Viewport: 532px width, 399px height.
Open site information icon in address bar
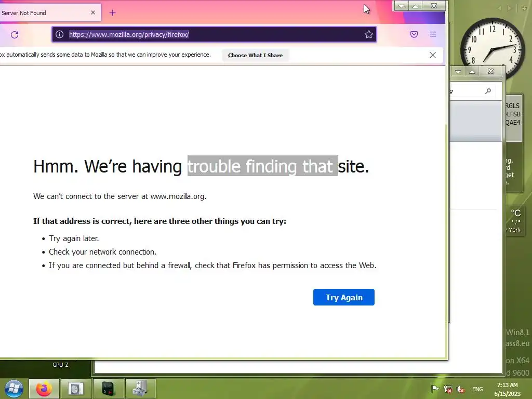[59, 34]
